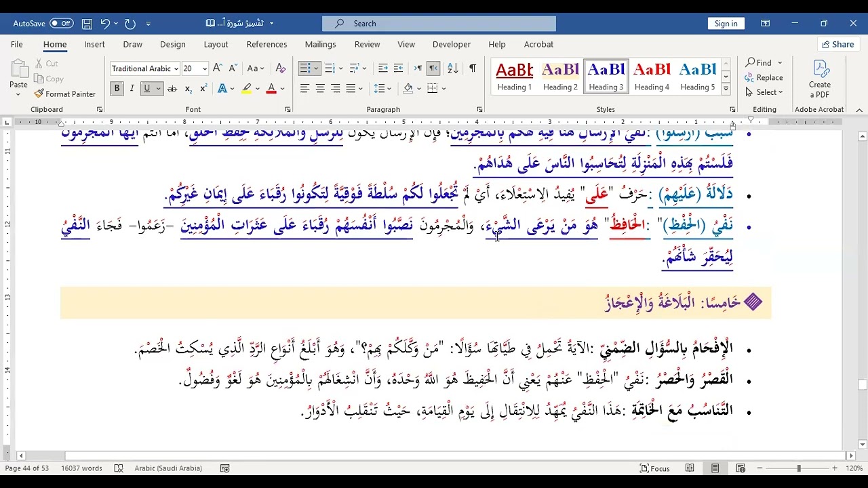This screenshot has width=868, height=488.
Task: Toggle right-to-left text direction
Action: 433,68
